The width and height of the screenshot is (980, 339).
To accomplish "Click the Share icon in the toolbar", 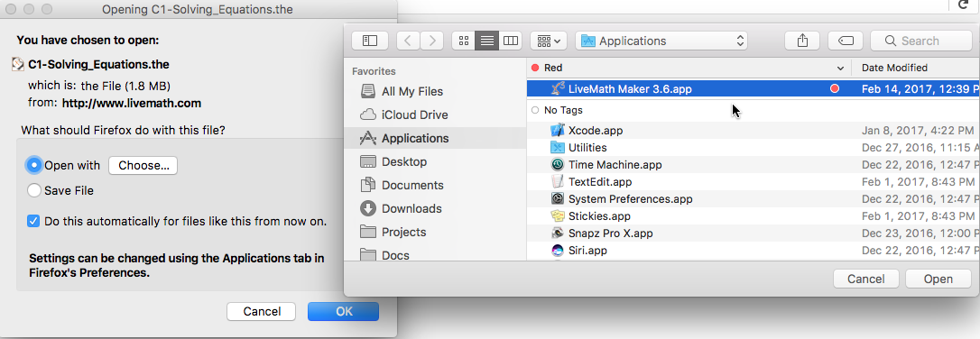I will coord(803,41).
